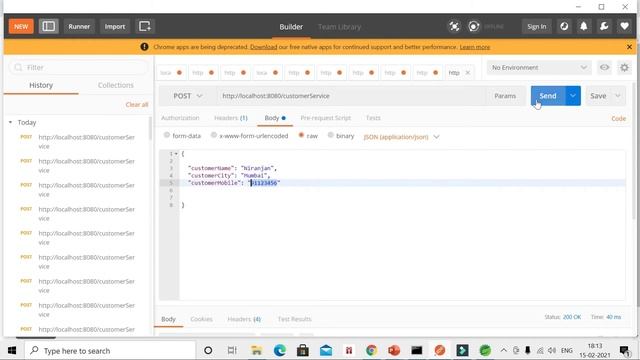640x360 pixels.
Task: Open the JSON (application/json) type dropdown
Action: click(x=402, y=137)
